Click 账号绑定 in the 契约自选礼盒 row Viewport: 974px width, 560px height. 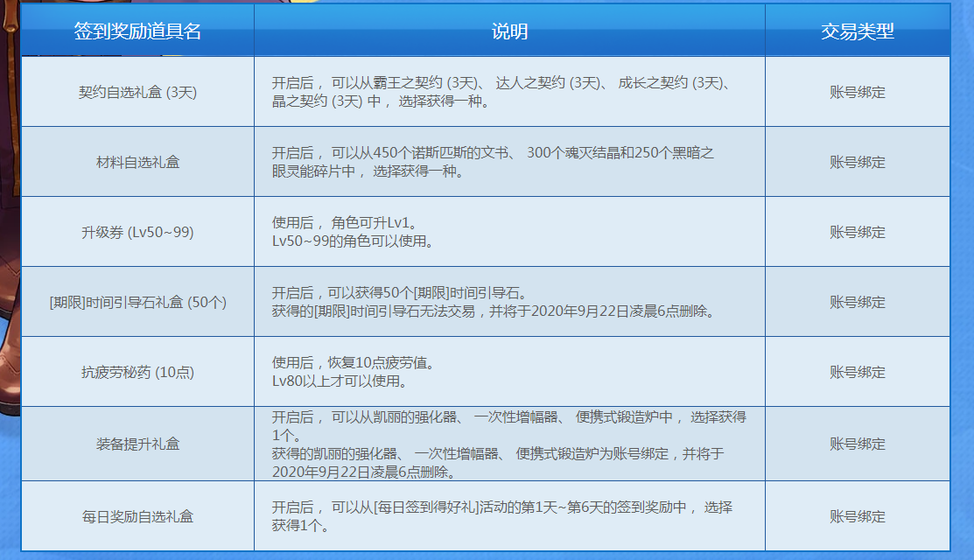tap(857, 92)
